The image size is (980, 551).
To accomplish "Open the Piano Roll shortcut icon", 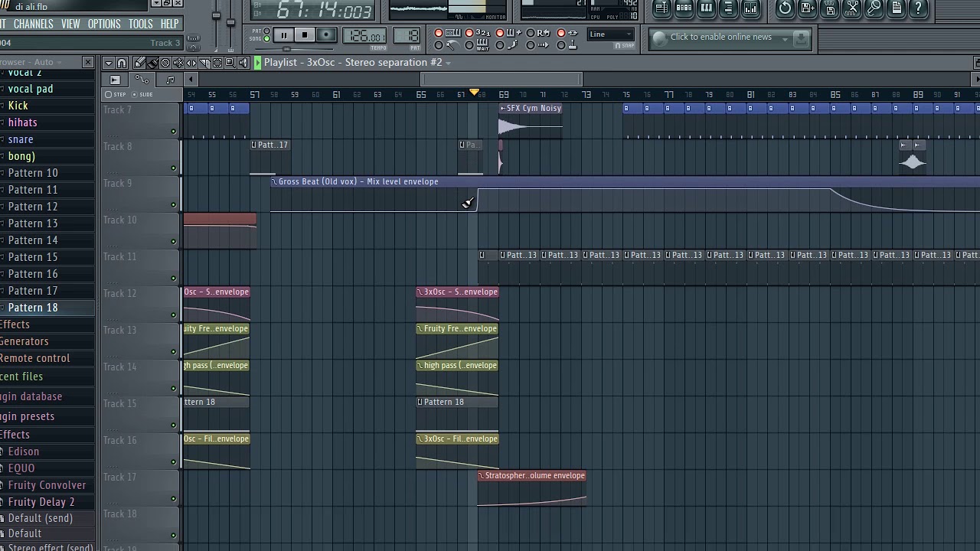I will point(706,8).
